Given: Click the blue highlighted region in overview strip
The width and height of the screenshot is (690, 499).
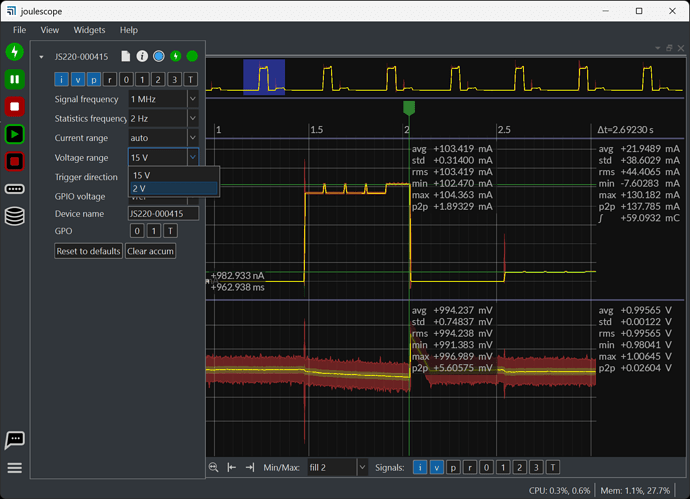Looking at the screenshot, I should tap(264, 77).
